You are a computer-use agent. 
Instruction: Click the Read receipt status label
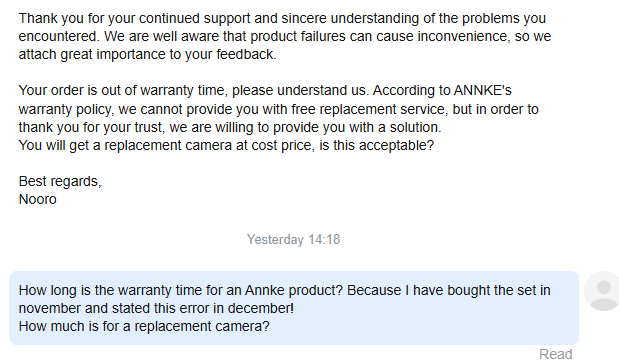click(555, 354)
